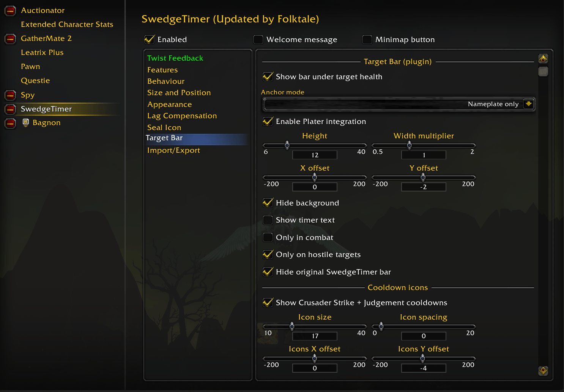
Task: Collapse the Auctionator addon group
Action: [x=10, y=11]
